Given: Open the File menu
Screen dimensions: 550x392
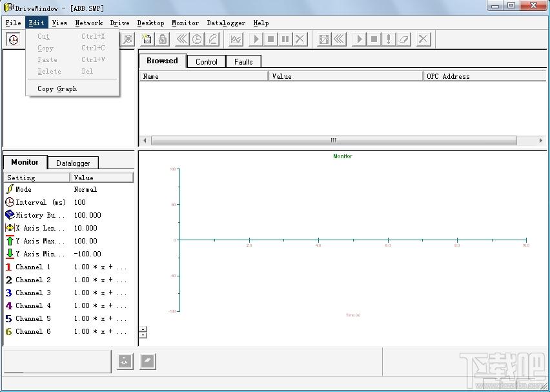Looking at the screenshot, I should 14,23.
